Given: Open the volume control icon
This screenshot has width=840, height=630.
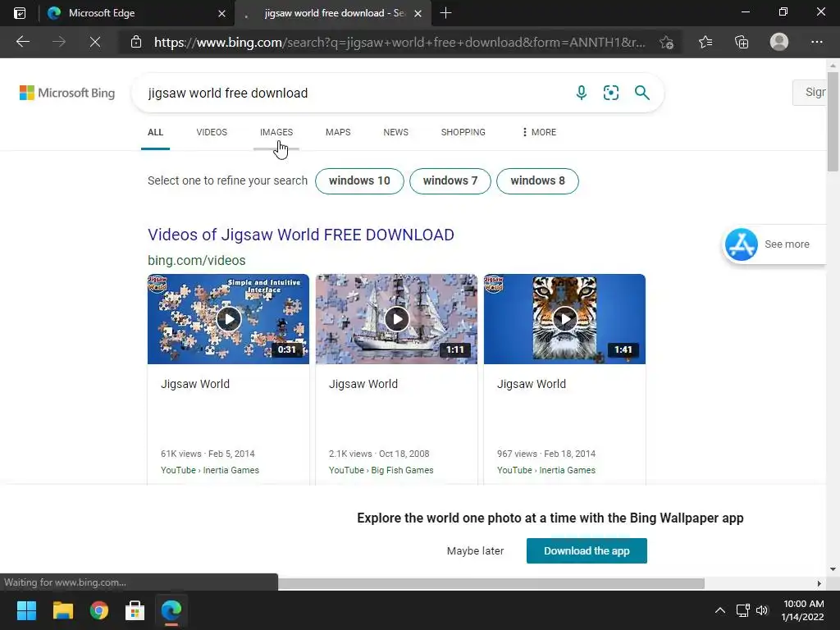Looking at the screenshot, I should coord(762,610).
